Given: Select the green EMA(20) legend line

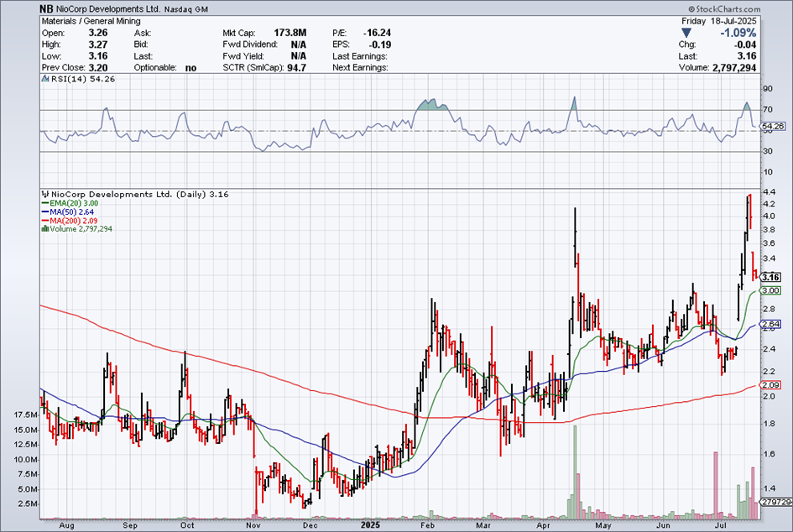Looking at the screenshot, I should click(45, 203).
